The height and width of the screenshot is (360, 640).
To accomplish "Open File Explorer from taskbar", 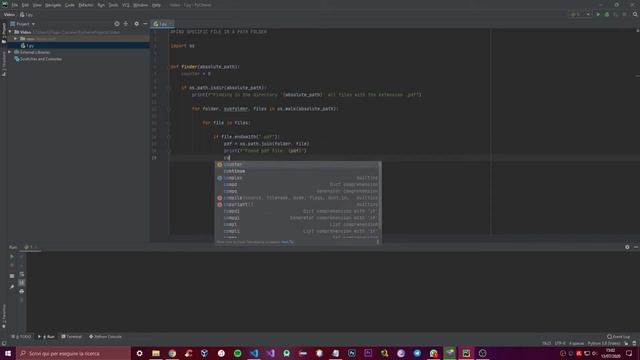I will click(x=156, y=353).
